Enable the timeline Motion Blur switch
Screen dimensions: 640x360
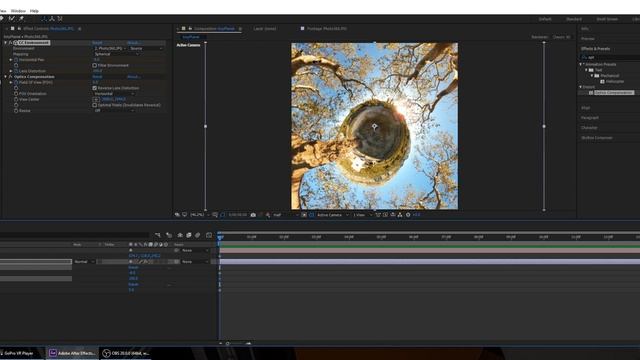coord(198,235)
